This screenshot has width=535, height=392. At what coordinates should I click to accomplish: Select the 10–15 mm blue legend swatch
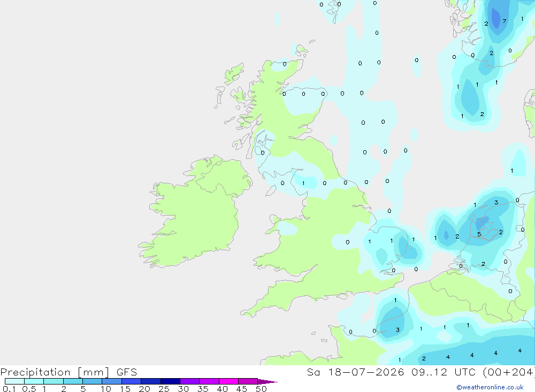pyautogui.click(x=112, y=381)
